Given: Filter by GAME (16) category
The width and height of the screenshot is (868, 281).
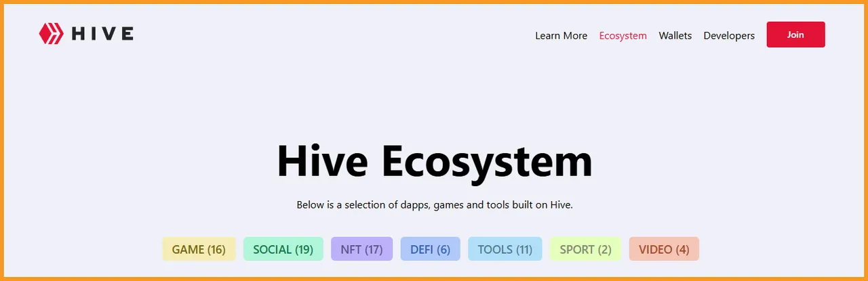Looking at the screenshot, I should [x=199, y=249].
